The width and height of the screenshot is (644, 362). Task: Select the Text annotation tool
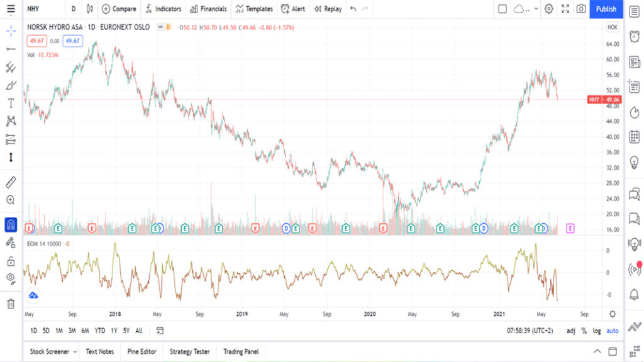coord(11,103)
